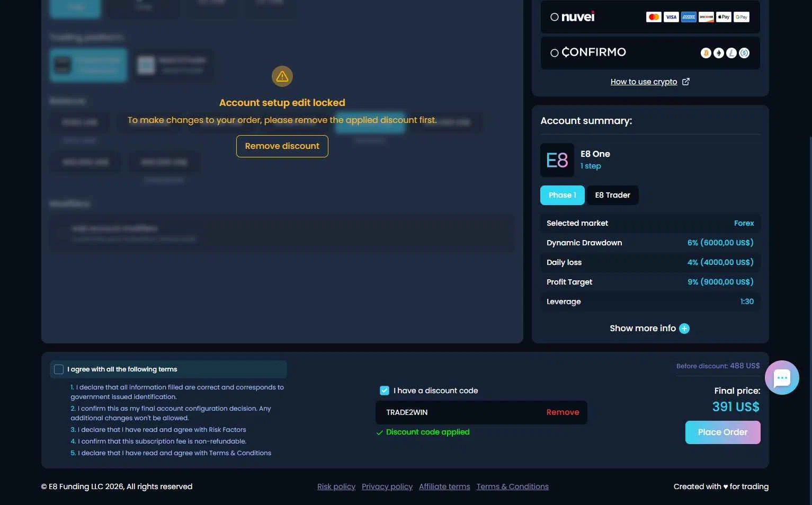Image resolution: width=812 pixels, height=505 pixels.
Task: Open the Privacy policy footer link
Action: 387,486
